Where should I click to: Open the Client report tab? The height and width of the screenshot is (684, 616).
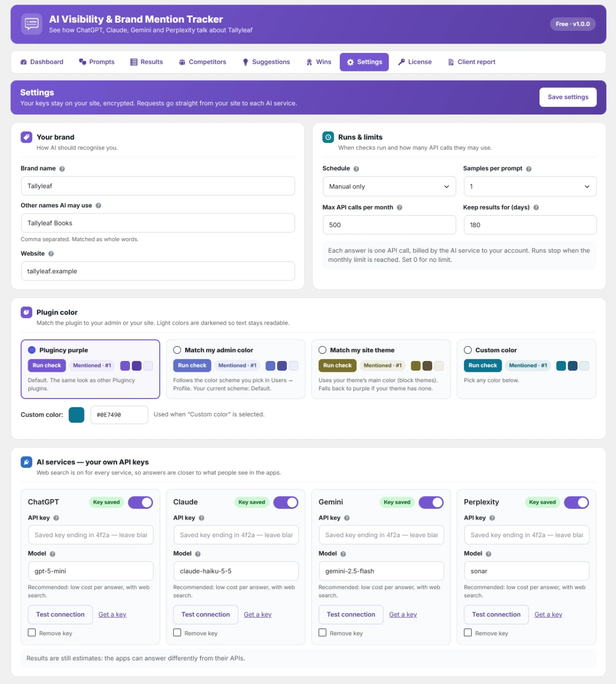(472, 62)
